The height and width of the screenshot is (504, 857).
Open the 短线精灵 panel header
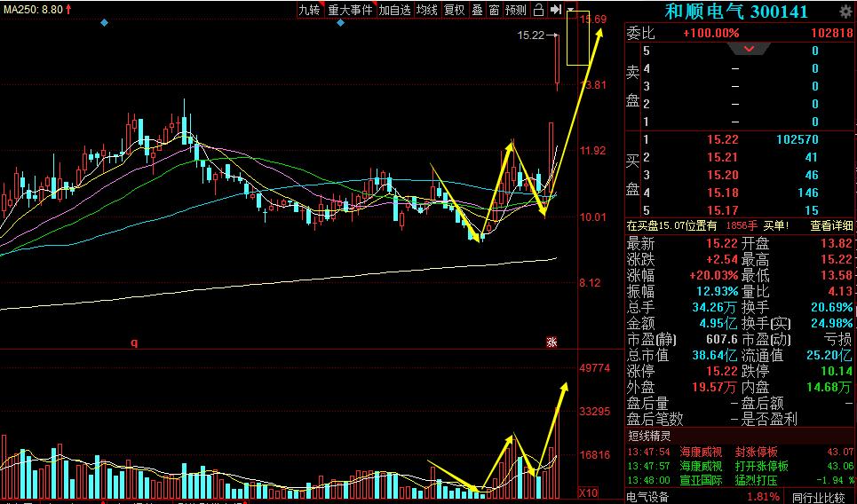[x=649, y=436]
